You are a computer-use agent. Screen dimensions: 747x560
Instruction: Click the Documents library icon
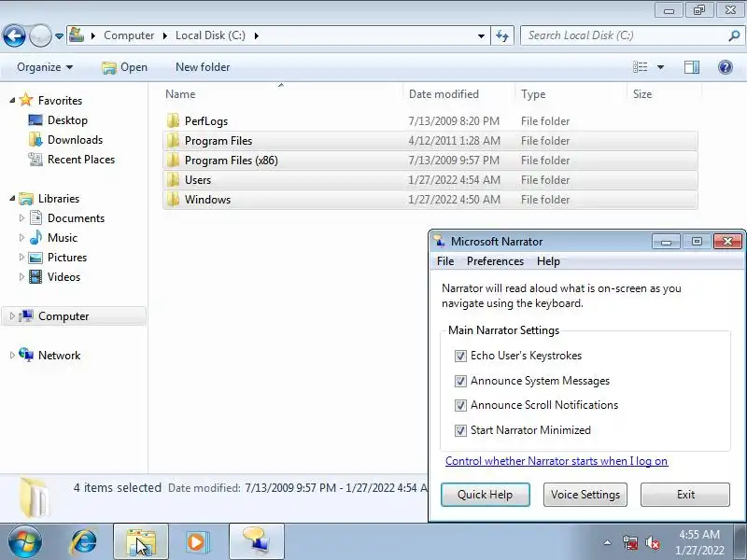coord(35,217)
